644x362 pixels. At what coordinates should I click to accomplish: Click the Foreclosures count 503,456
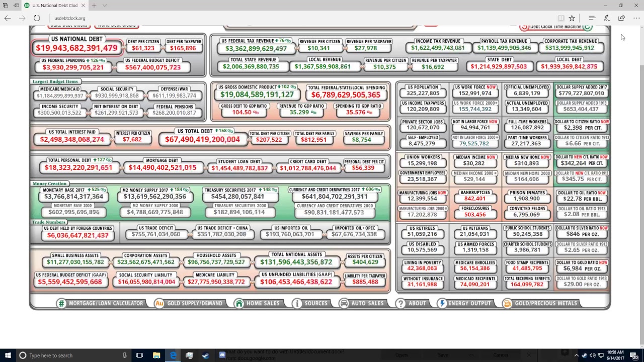475,215
